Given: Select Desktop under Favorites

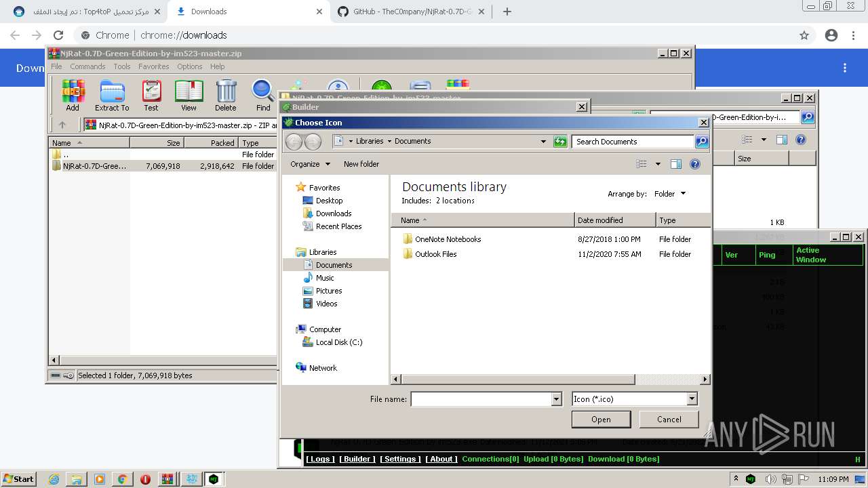Looking at the screenshot, I should (329, 201).
